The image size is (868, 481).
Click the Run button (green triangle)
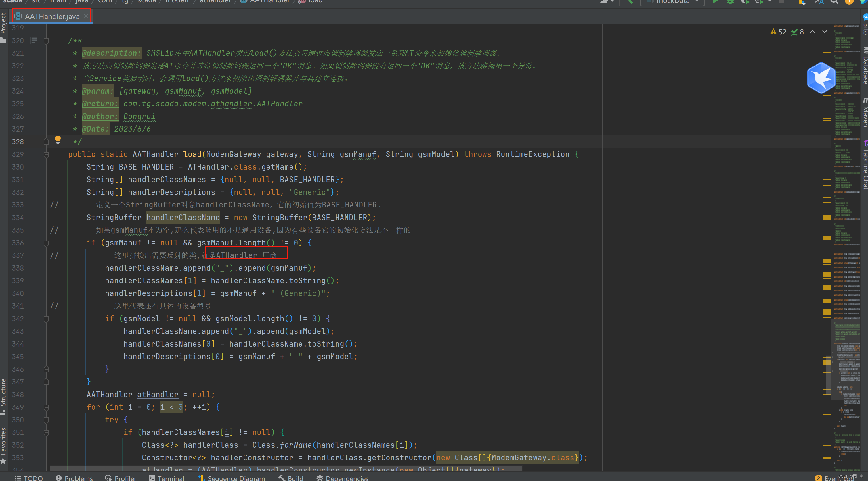(716, 2)
